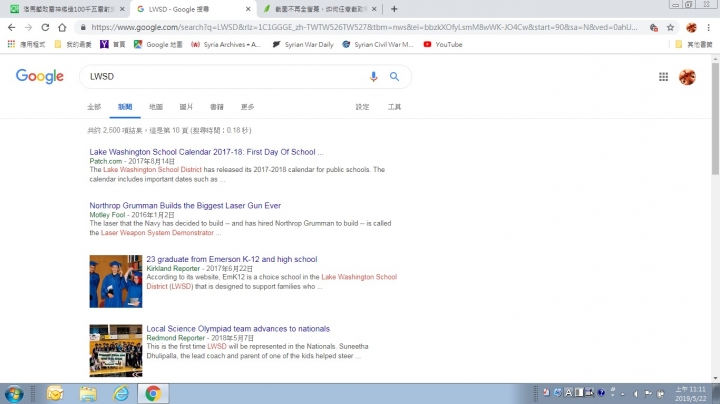Open the Syrian Civil War Map bookmark
This screenshot has width=720, height=404.
pos(378,45)
